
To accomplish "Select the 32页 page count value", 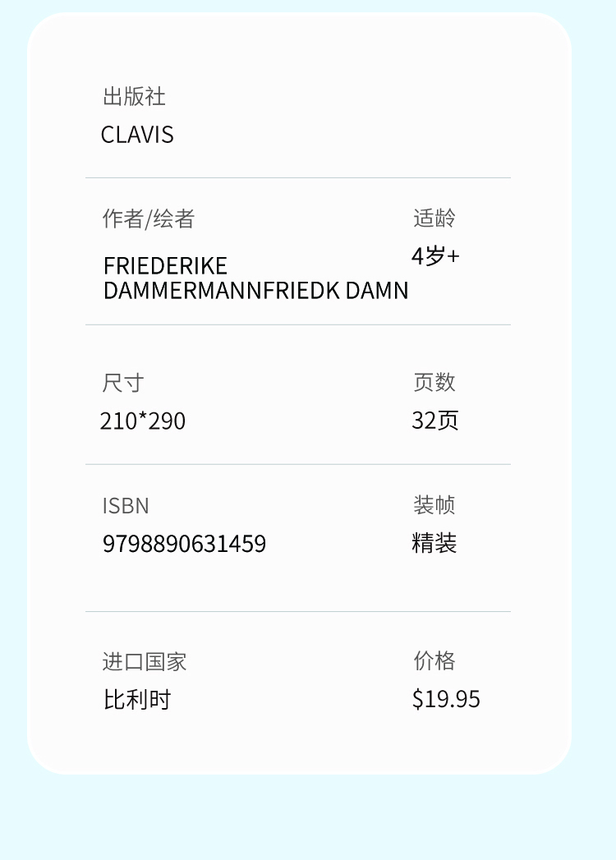I will [435, 420].
